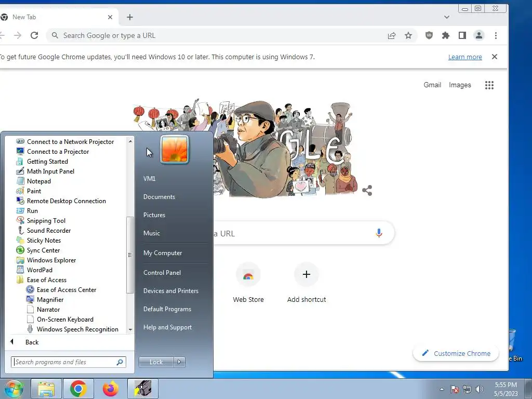
Task: Open the uBlock shield extension icon
Action: pos(429,35)
